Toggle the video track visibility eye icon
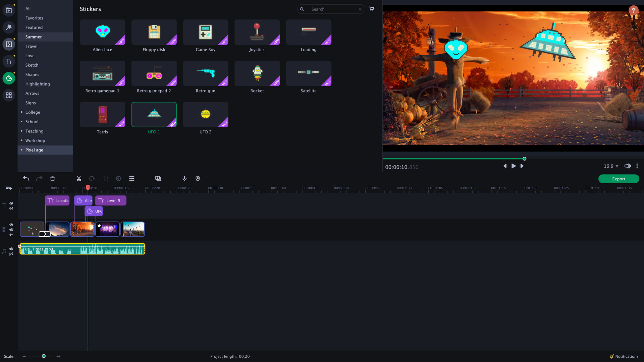This screenshot has height=362, width=644. 11,225
